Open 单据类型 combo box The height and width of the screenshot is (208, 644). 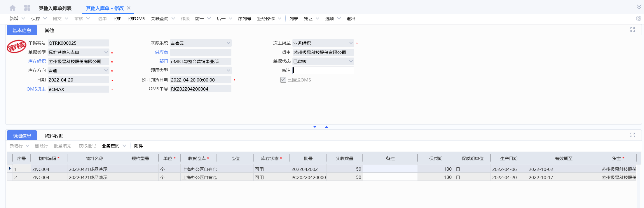tap(78, 52)
